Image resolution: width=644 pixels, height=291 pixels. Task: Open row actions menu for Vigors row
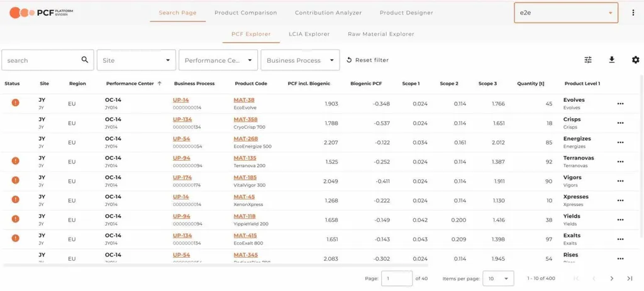click(620, 181)
